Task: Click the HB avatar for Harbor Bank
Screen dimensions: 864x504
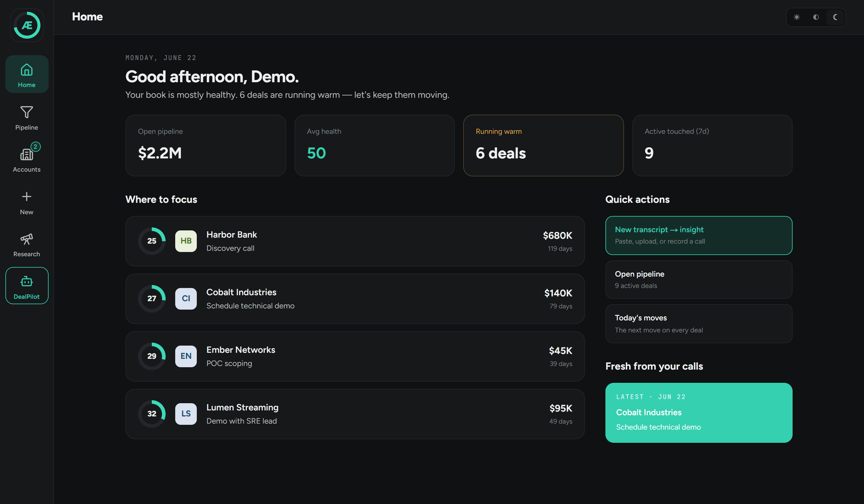Action: [186, 241]
